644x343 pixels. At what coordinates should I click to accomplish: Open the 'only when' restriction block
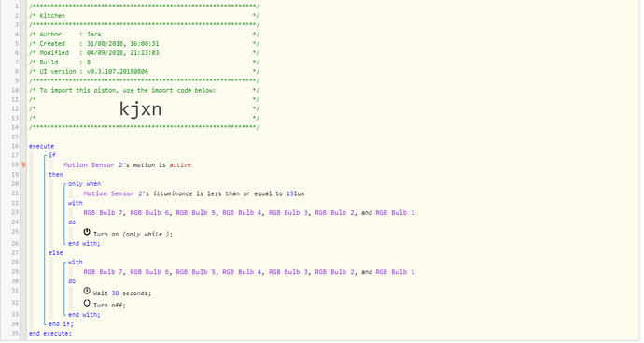[x=85, y=184]
